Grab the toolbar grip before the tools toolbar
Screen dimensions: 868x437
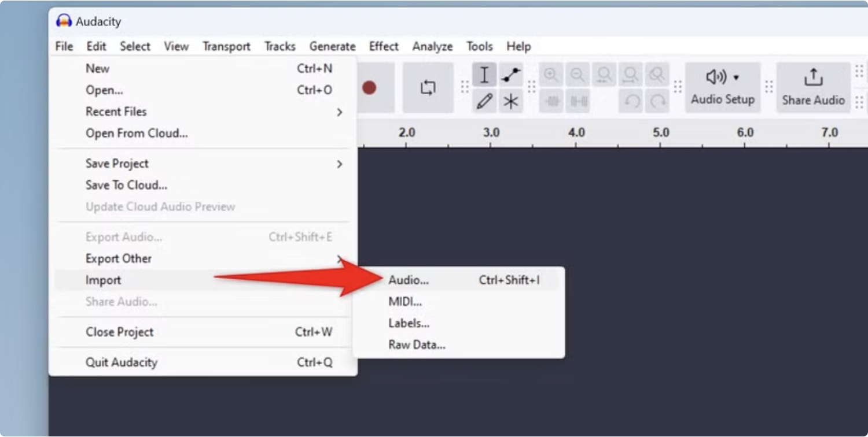click(x=464, y=87)
